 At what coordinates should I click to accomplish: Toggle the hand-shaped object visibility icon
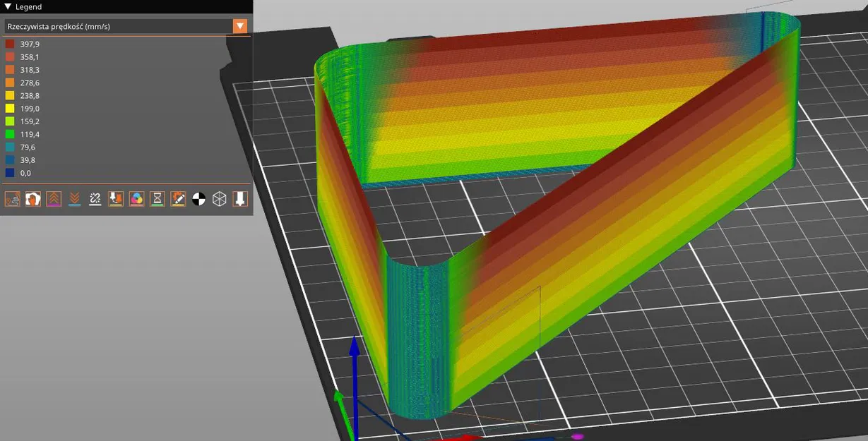32,198
